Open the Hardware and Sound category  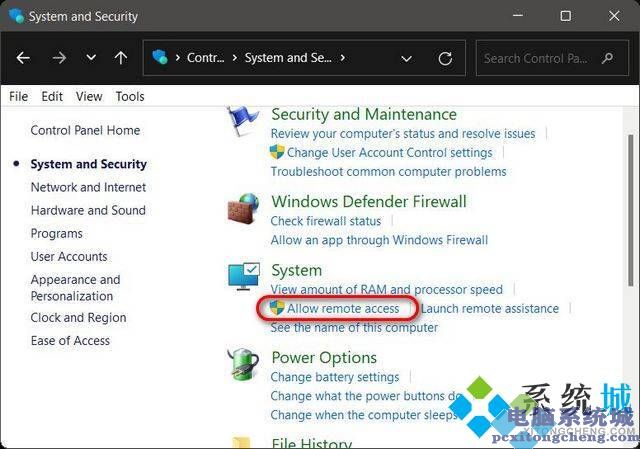[x=88, y=210]
